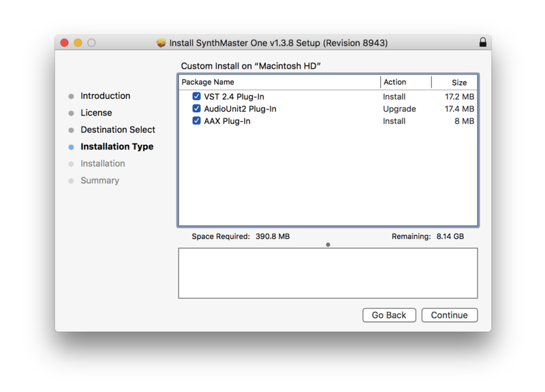The height and width of the screenshot is (392, 545).
Task: Click the Package Name column header
Action: (x=208, y=82)
